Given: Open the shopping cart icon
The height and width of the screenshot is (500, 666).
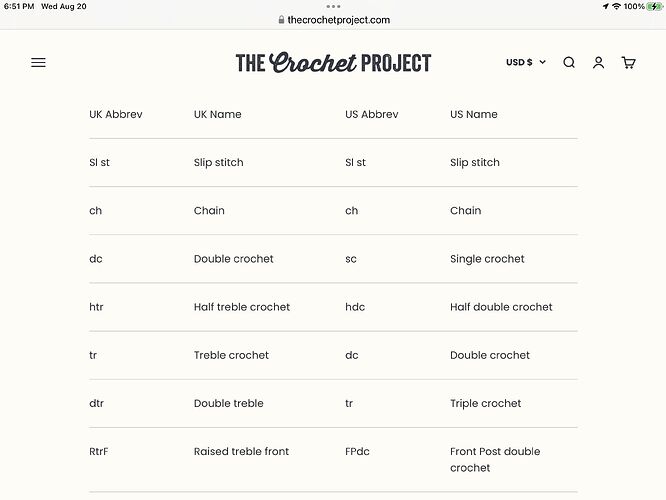Looking at the screenshot, I should click(628, 62).
